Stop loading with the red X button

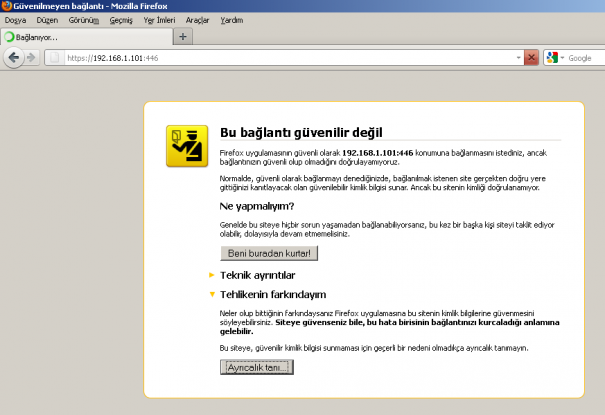(531, 58)
